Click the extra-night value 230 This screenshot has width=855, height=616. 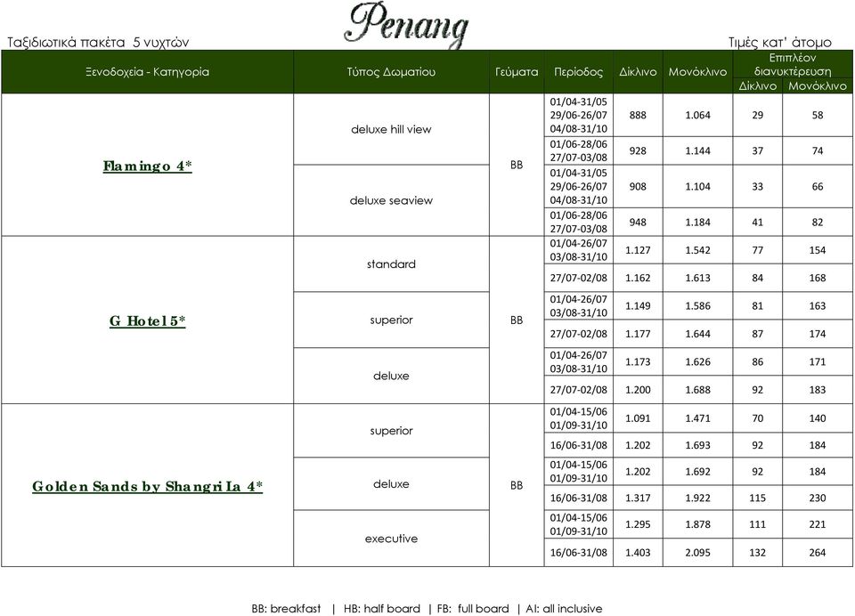point(817,498)
